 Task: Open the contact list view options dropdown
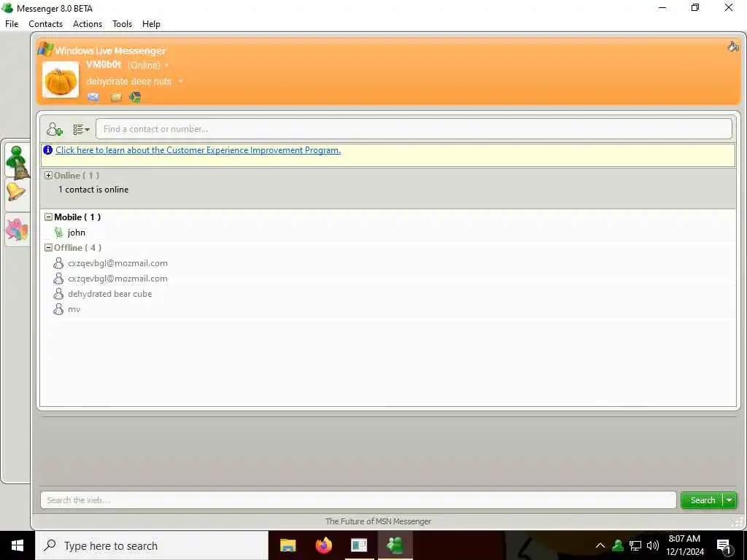(81, 129)
